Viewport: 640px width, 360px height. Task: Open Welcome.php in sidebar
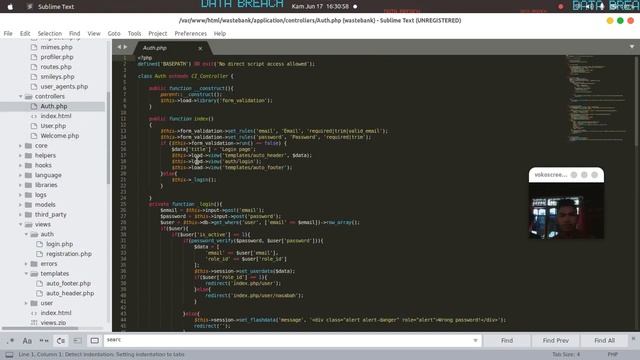point(60,136)
